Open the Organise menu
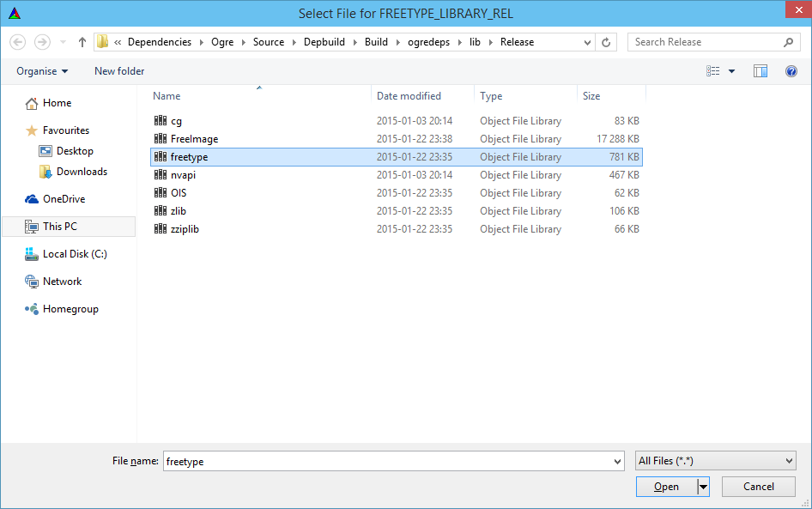The width and height of the screenshot is (812, 509). click(37, 70)
